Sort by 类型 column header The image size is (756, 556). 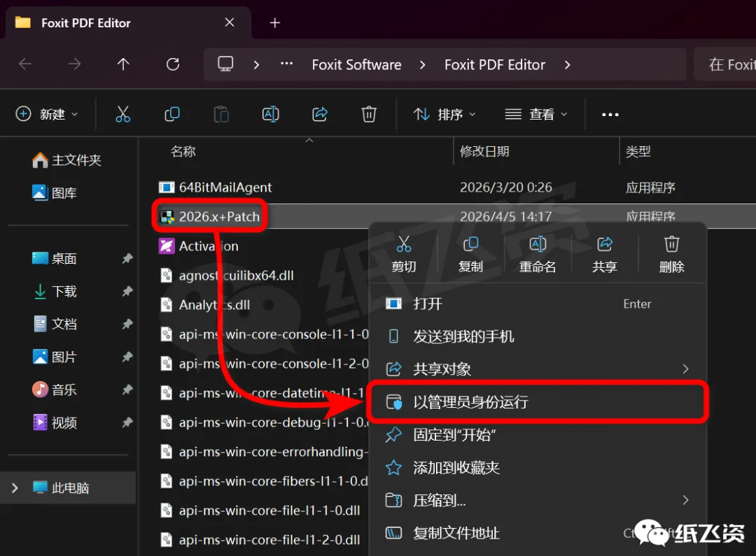tap(638, 151)
